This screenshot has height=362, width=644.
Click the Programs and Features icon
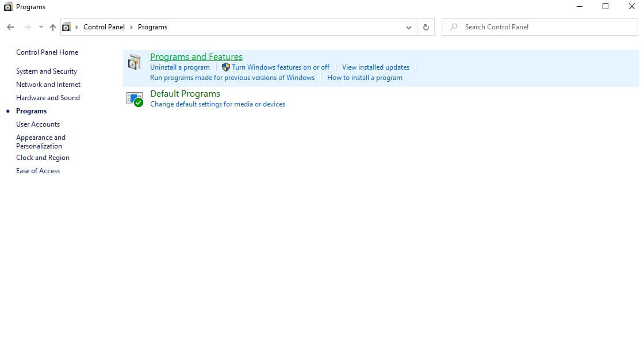point(135,62)
